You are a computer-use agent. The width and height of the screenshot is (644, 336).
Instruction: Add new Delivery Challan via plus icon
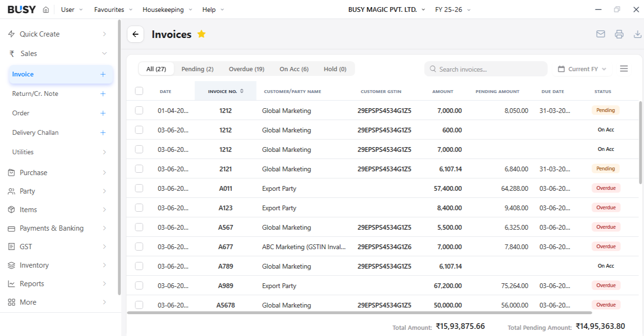pos(103,133)
